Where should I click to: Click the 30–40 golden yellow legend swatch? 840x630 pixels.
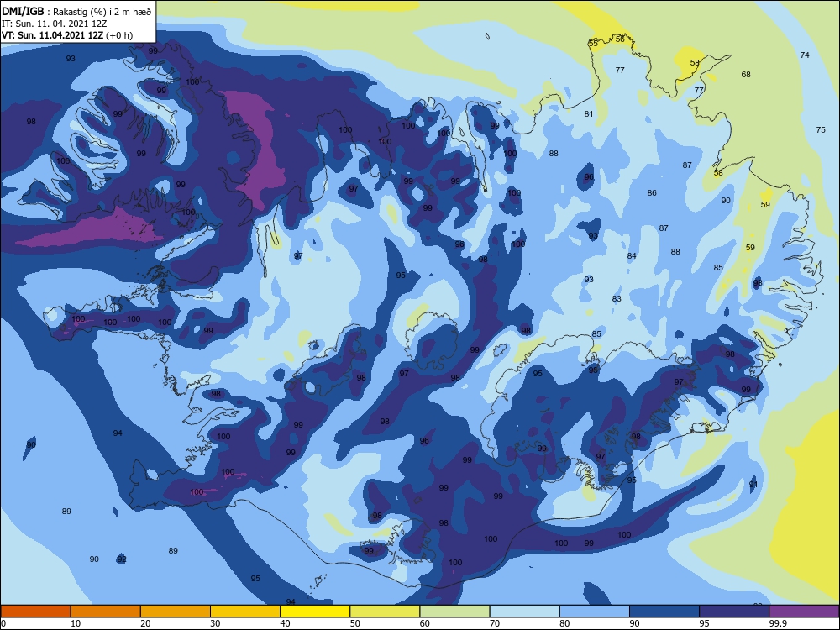click(x=245, y=612)
